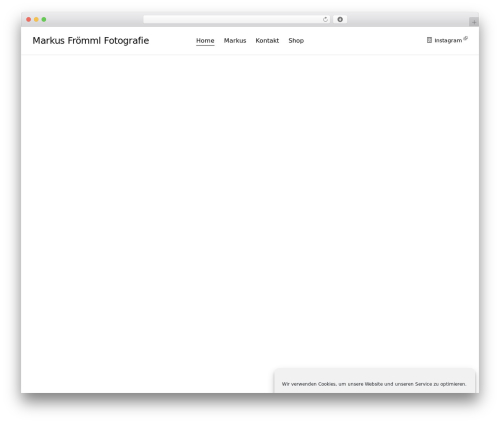Click the Markus Frömml Fotografie site title
This screenshot has width=500, height=423.
tap(91, 41)
